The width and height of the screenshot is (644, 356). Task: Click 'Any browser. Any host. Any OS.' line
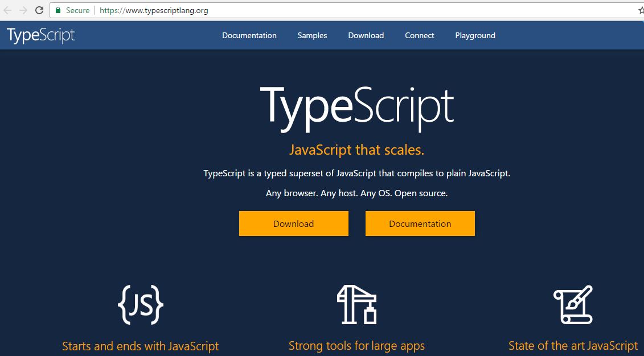point(356,193)
